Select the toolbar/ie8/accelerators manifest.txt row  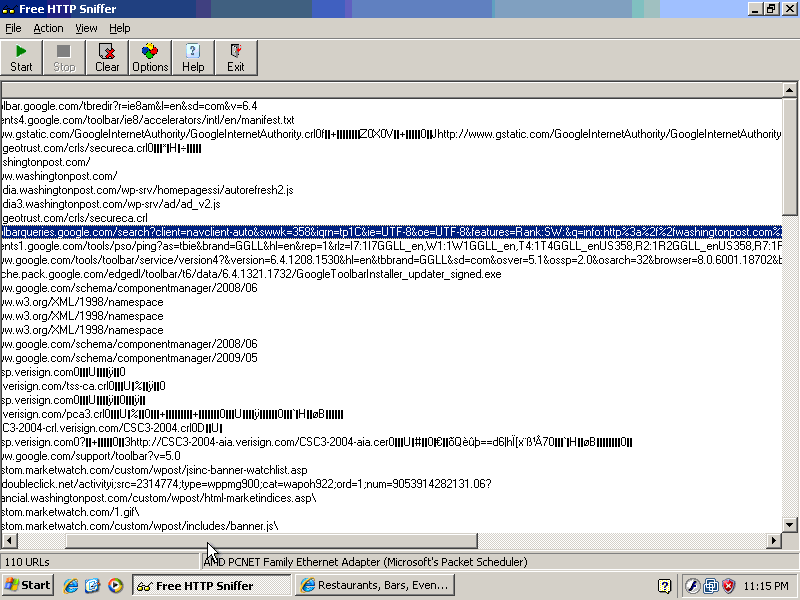pyautogui.click(x=391, y=120)
